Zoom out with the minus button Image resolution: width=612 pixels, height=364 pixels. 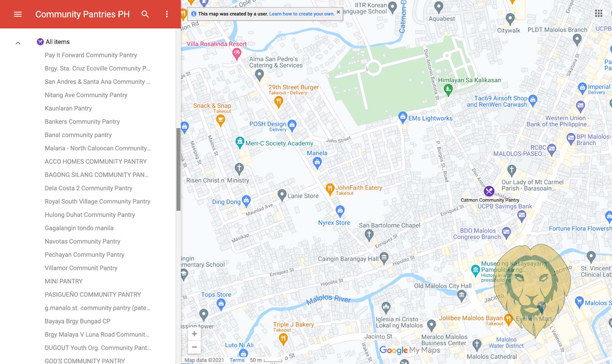(194, 347)
